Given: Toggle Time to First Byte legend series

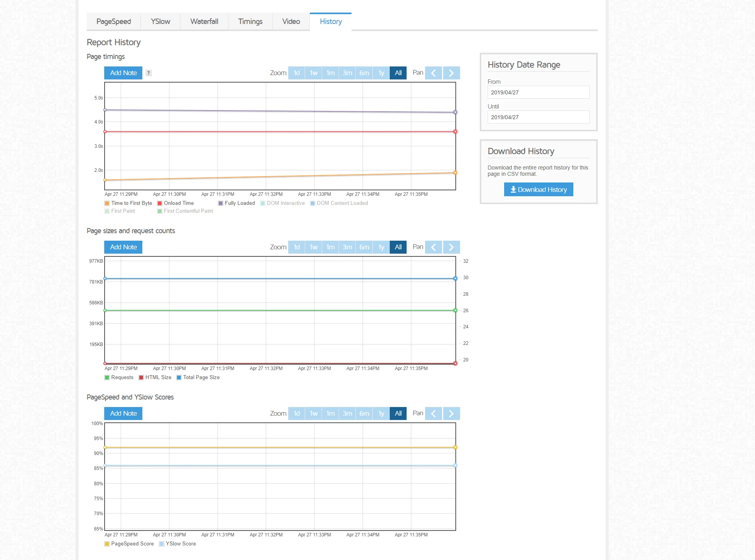Looking at the screenshot, I should [x=131, y=203].
